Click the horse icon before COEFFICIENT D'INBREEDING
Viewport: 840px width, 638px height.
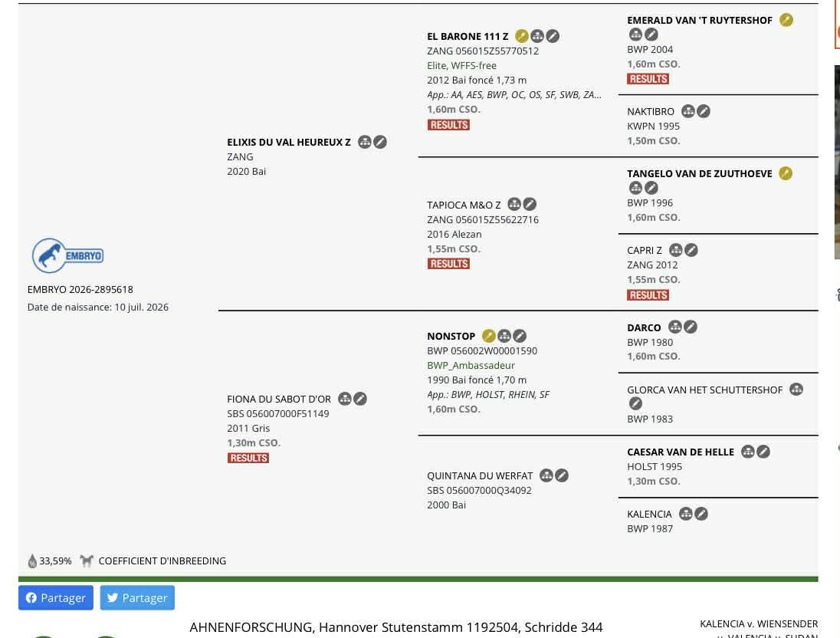[87, 561]
